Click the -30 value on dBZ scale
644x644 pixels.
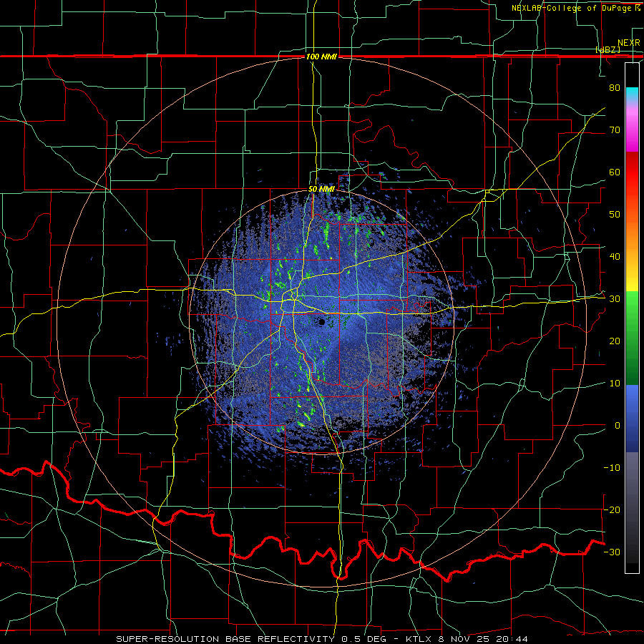tap(612, 552)
